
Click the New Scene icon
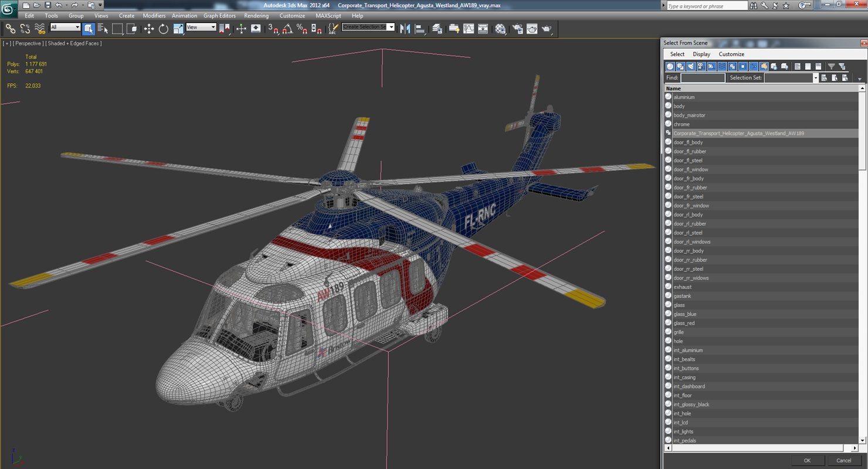pos(26,5)
